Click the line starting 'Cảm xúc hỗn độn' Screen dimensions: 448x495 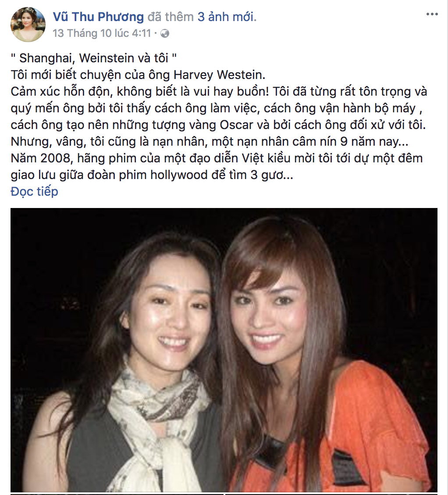pyautogui.click(x=219, y=92)
